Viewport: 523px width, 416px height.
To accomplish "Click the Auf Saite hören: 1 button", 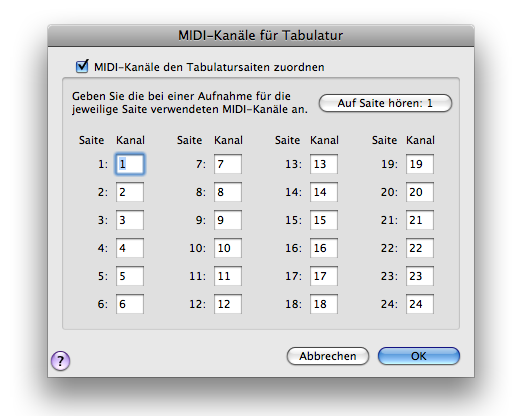I will pos(385,103).
